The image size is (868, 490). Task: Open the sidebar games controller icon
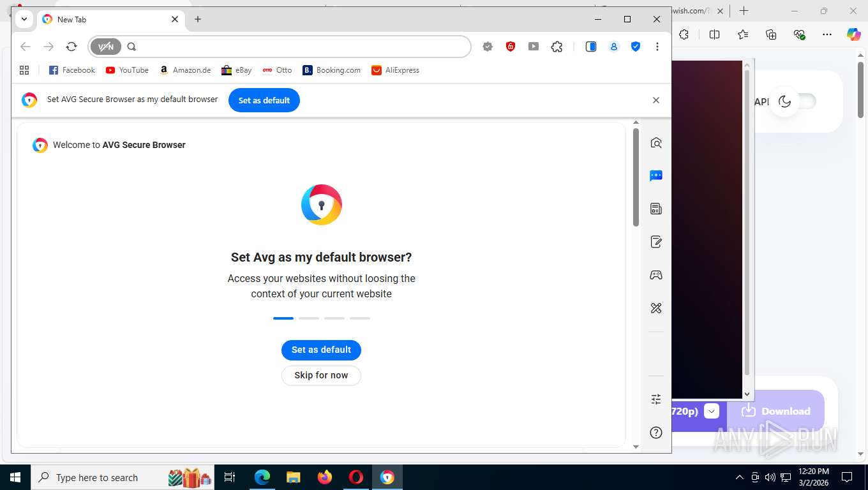click(x=656, y=275)
